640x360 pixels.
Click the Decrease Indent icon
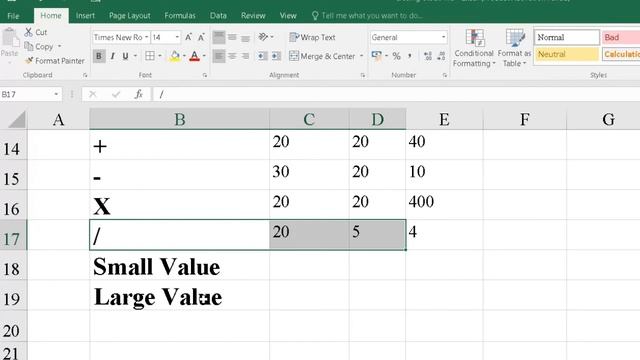pos(262,56)
